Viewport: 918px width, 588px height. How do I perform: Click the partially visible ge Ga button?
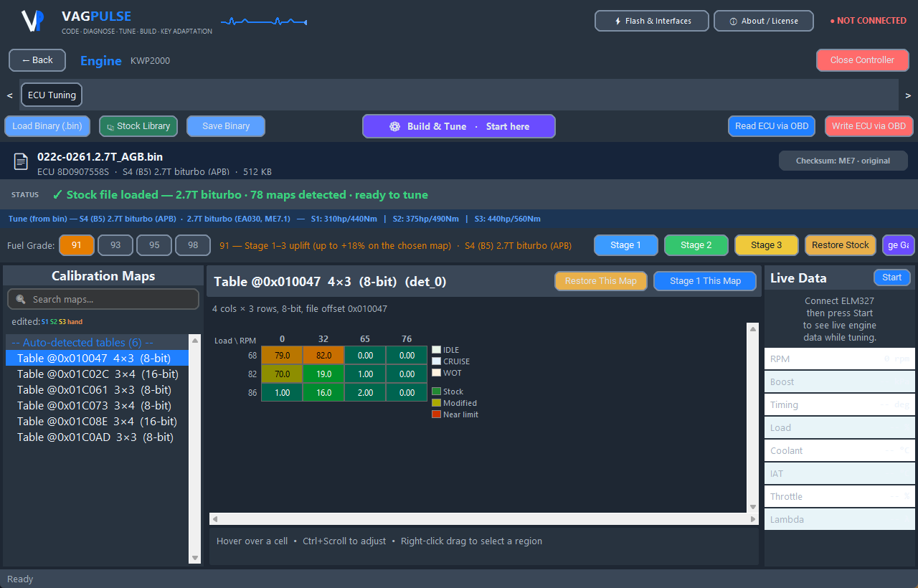pyautogui.click(x=899, y=245)
